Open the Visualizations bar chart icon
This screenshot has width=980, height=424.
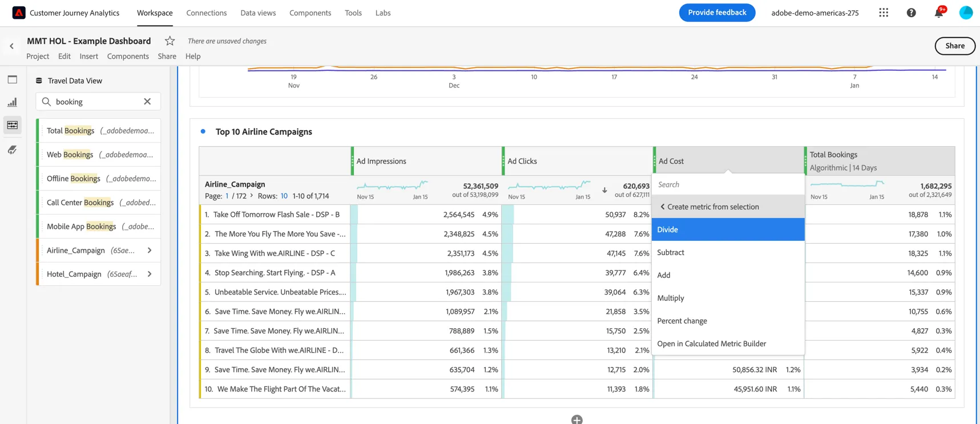[x=13, y=102]
